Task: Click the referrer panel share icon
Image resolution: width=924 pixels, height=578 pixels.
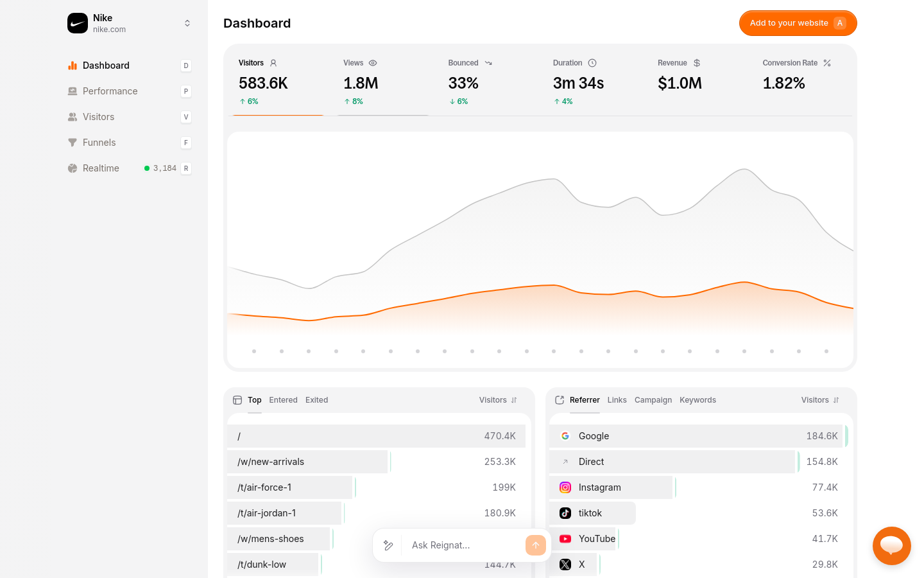Action: pyautogui.click(x=560, y=400)
